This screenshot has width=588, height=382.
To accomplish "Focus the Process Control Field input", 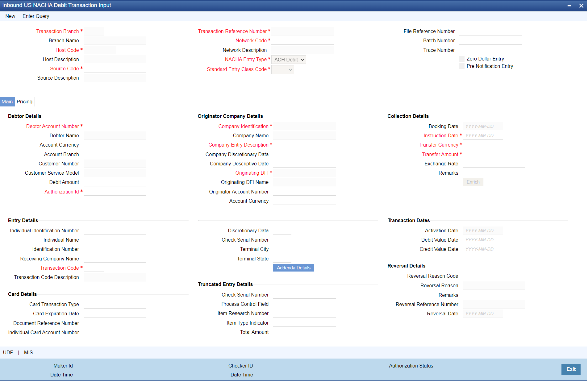I will point(304,304).
